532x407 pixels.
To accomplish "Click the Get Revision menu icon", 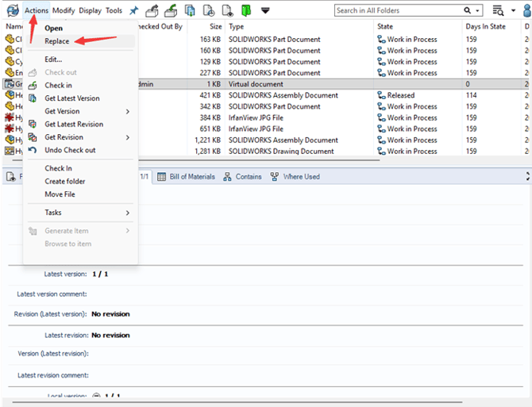I will 33,137.
